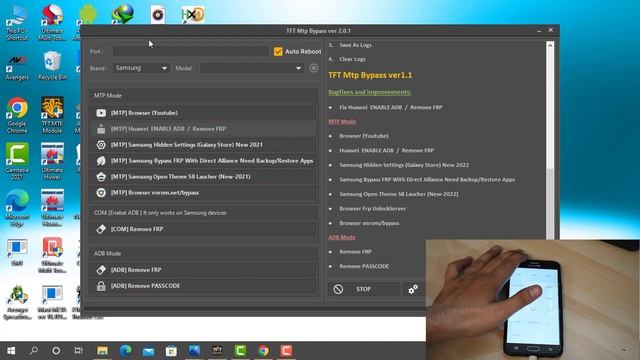Image resolution: width=640 pixels, height=360 pixels.
Task: Run [MTP] Samsung Hidden Settings (Galaxy Store)
Action: coord(203,145)
